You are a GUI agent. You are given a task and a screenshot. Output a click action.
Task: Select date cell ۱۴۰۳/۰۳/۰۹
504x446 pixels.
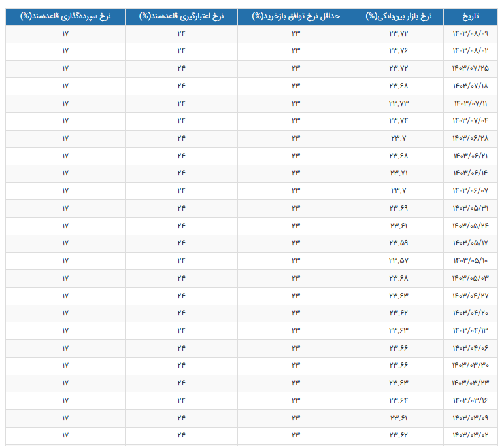click(x=470, y=418)
